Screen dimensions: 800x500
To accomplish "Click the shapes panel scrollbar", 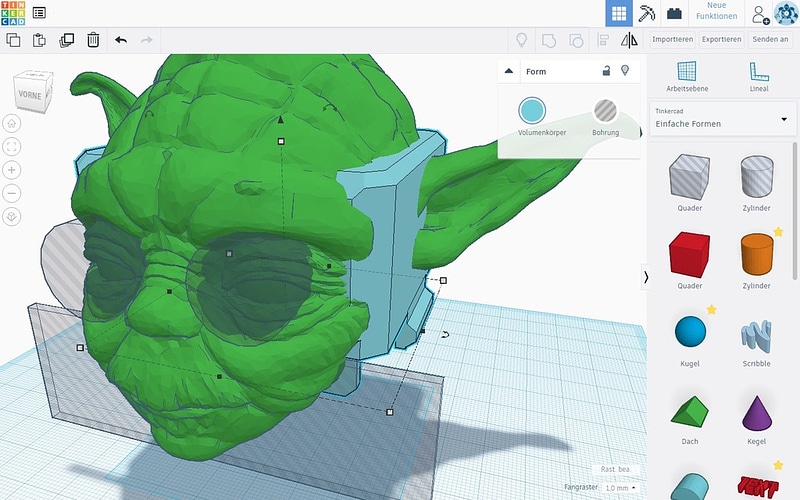I will pos(795,212).
